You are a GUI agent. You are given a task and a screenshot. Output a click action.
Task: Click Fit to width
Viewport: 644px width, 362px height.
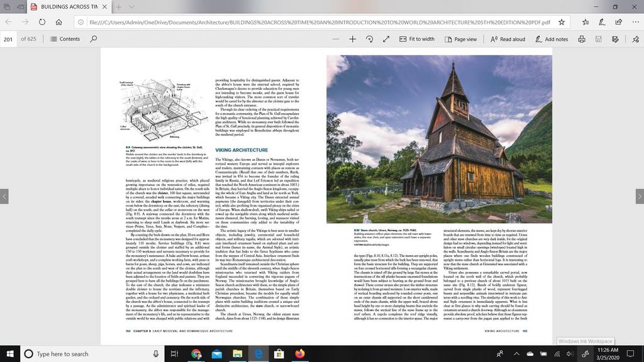(x=416, y=39)
